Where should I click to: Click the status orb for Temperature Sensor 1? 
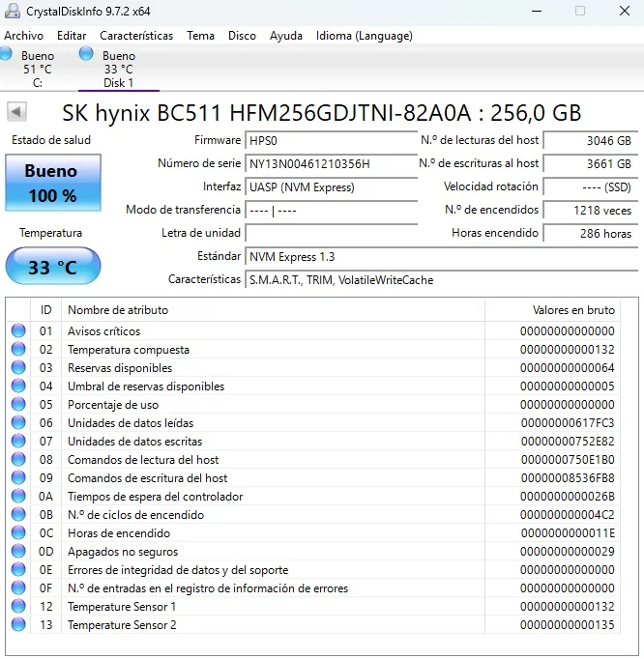click(x=18, y=607)
